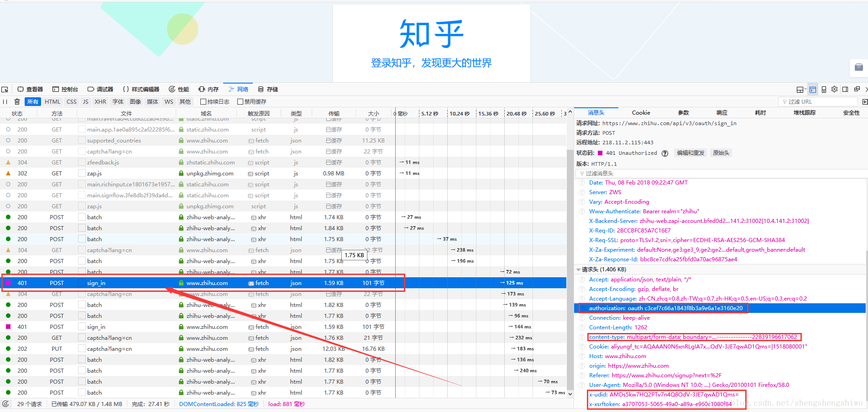
Task: Dock devtools to side icon
Action: [x=845, y=89]
